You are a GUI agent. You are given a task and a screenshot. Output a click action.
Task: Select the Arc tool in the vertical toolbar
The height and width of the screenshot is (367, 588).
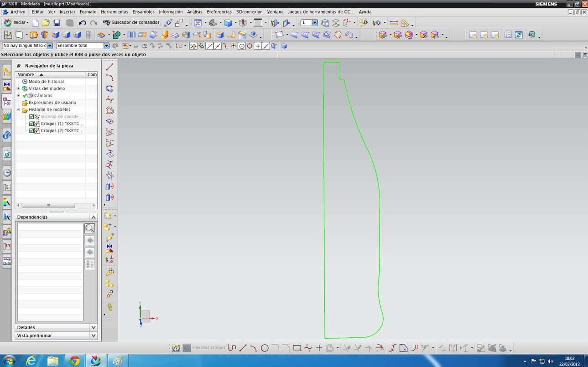(x=109, y=78)
